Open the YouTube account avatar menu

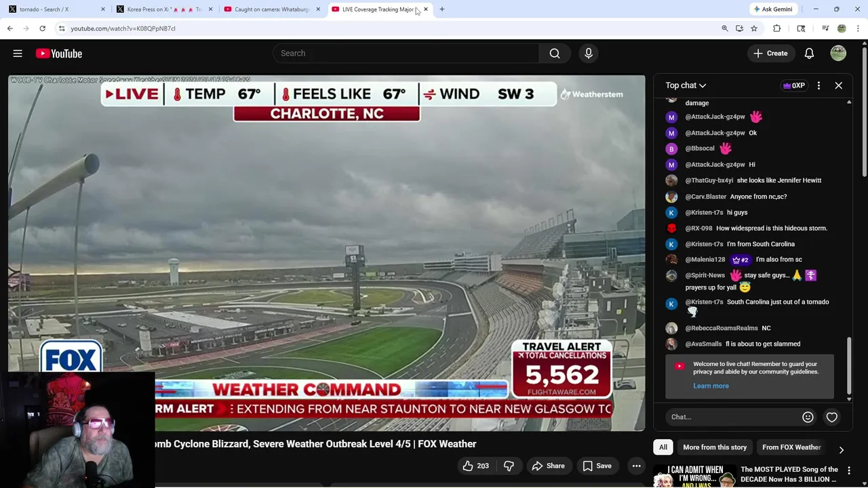click(838, 54)
